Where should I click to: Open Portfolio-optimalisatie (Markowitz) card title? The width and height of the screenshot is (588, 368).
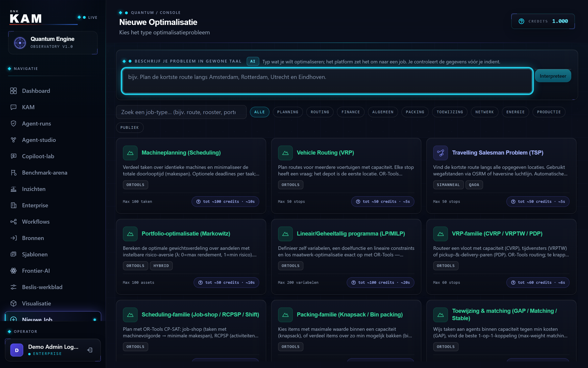pyautogui.click(x=186, y=234)
